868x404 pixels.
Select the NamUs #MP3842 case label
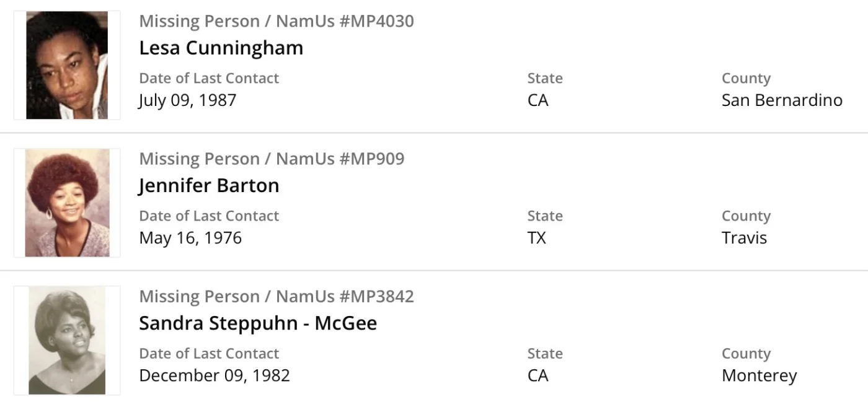pyautogui.click(x=277, y=296)
